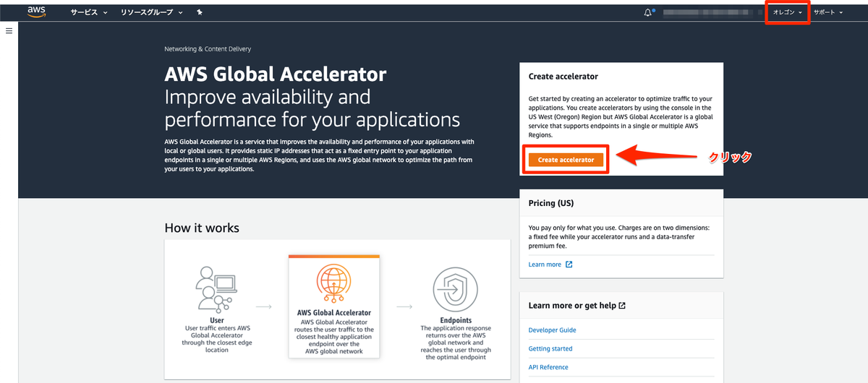This screenshot has width=868, height=383.
Task: Click the external link icon beside Learn more
Action: tap(569, 264)
